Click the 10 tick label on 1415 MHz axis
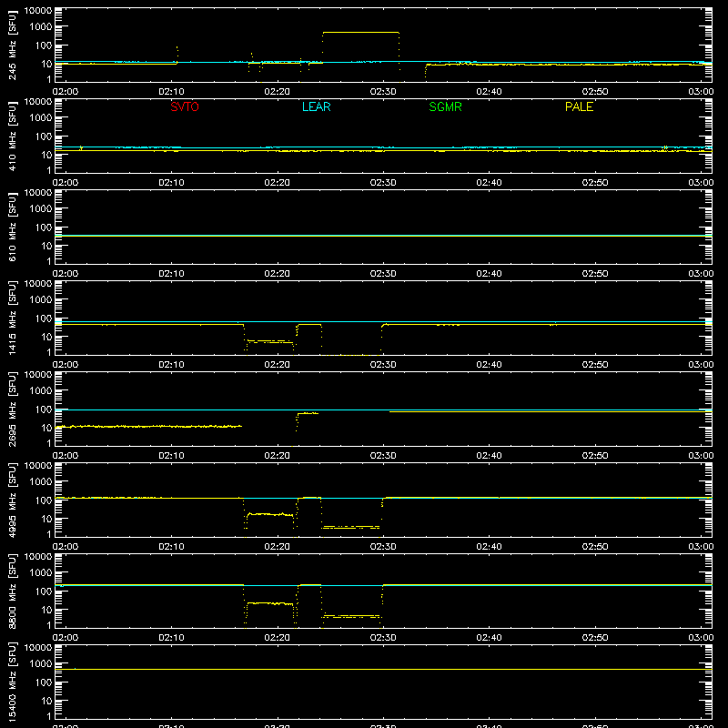This screenshot has height=728, width=728. pos(46,337)
